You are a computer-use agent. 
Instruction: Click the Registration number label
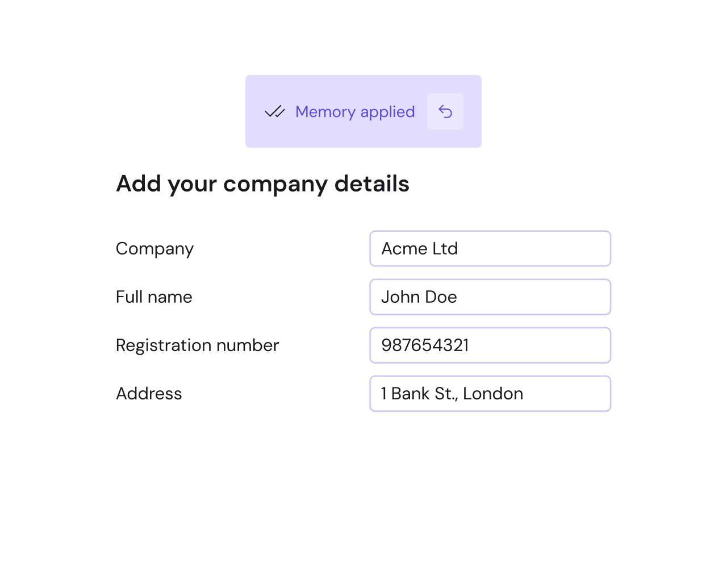197,345
